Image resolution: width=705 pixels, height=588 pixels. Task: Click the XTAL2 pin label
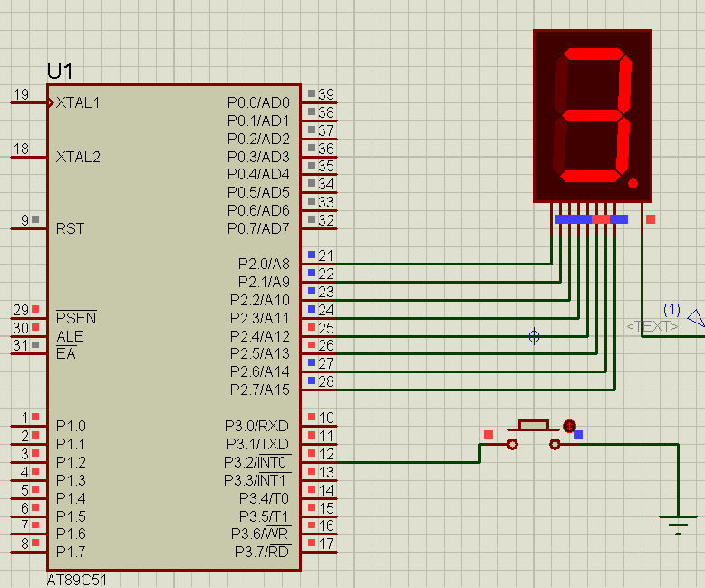click(78, 157)
